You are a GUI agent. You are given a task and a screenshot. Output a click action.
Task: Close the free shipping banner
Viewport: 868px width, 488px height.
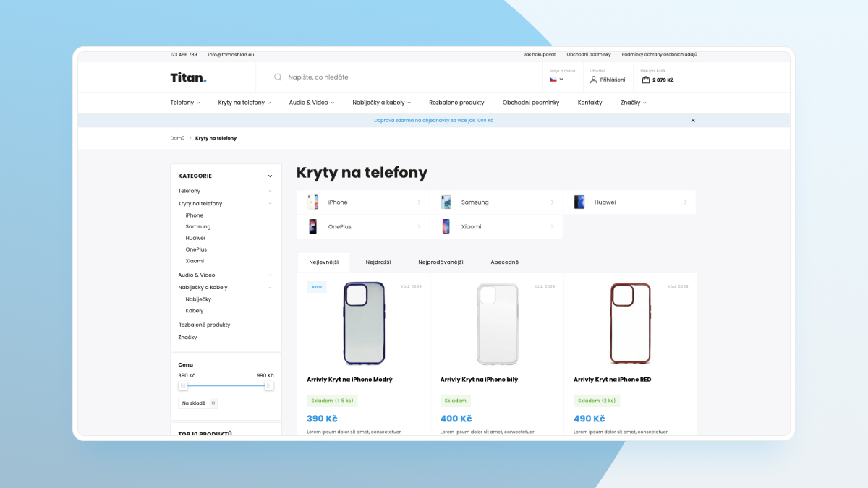[x=693, y=121]
